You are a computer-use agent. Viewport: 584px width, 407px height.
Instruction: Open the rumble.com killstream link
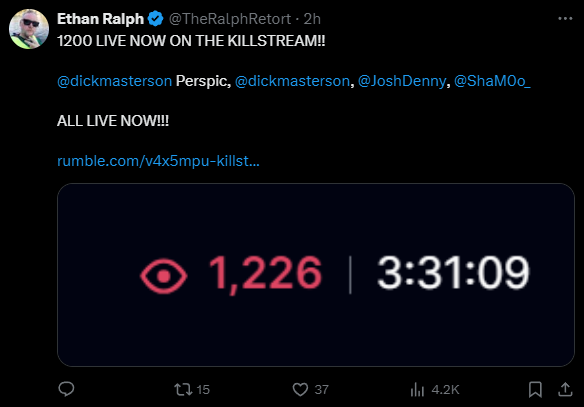point(158,161)
